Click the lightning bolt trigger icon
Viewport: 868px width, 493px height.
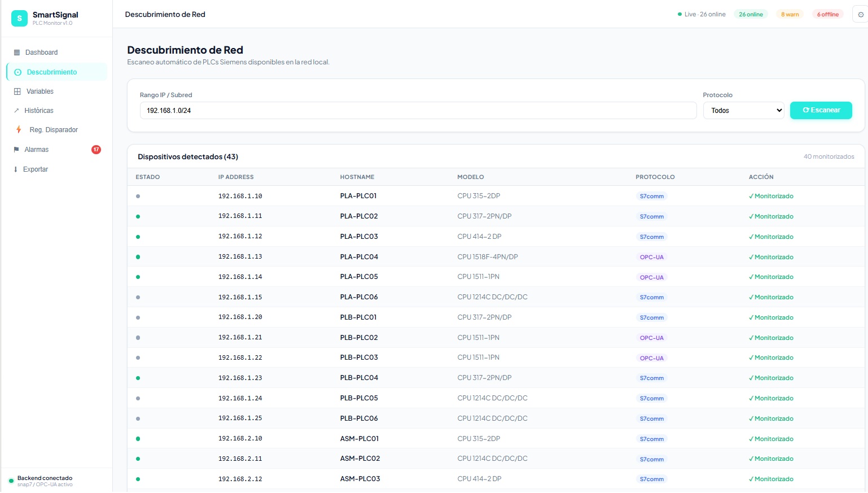pyautogui.click(x=19, y=130)
